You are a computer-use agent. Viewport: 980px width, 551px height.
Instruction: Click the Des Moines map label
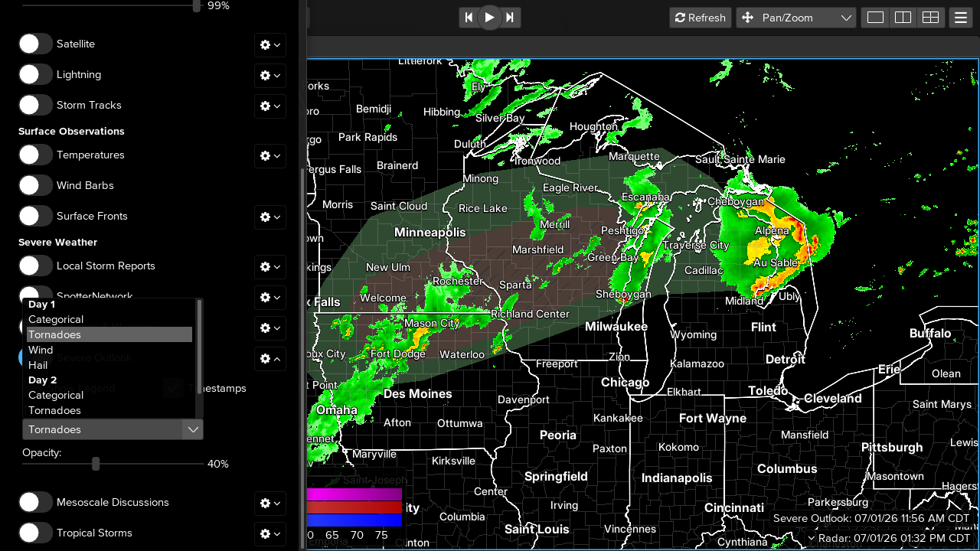point(417,394)
